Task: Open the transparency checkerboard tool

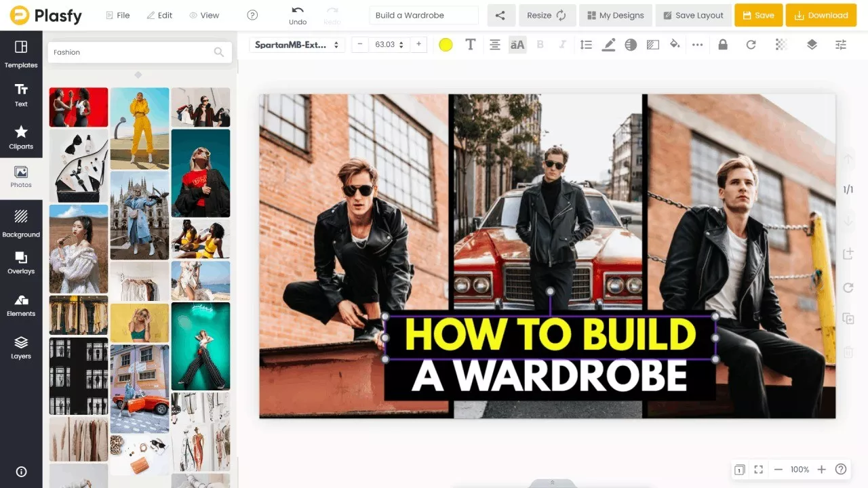Action: (781, 45)
